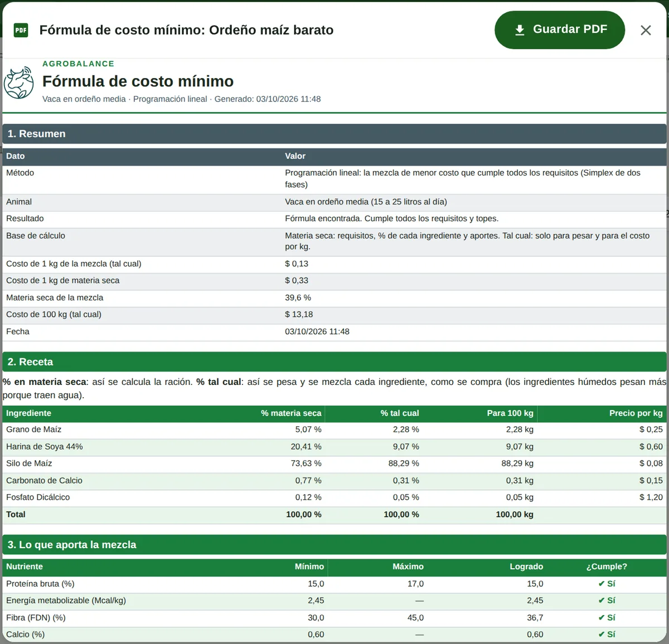
Task: Click the 'Carbonato de Calcio' ingredient
Action: point(44,480)
